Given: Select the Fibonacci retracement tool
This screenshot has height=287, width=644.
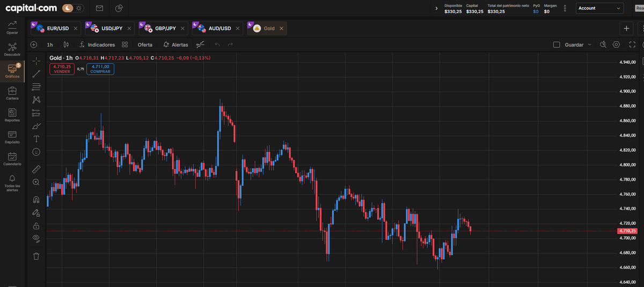Looking at the screenshot, I should point(36,86).
